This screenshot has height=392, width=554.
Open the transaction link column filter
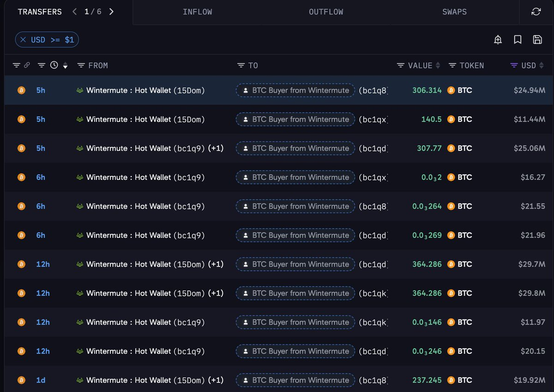(x=17, y=65)
